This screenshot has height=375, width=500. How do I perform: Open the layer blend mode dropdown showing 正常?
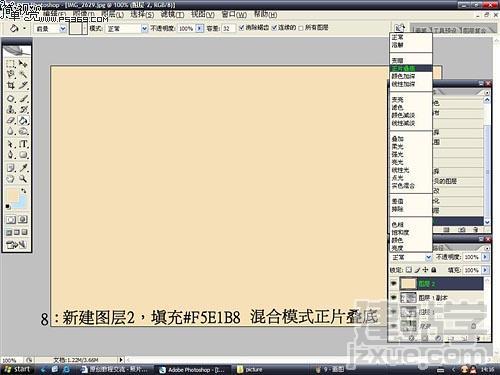(x=411, y=257)
